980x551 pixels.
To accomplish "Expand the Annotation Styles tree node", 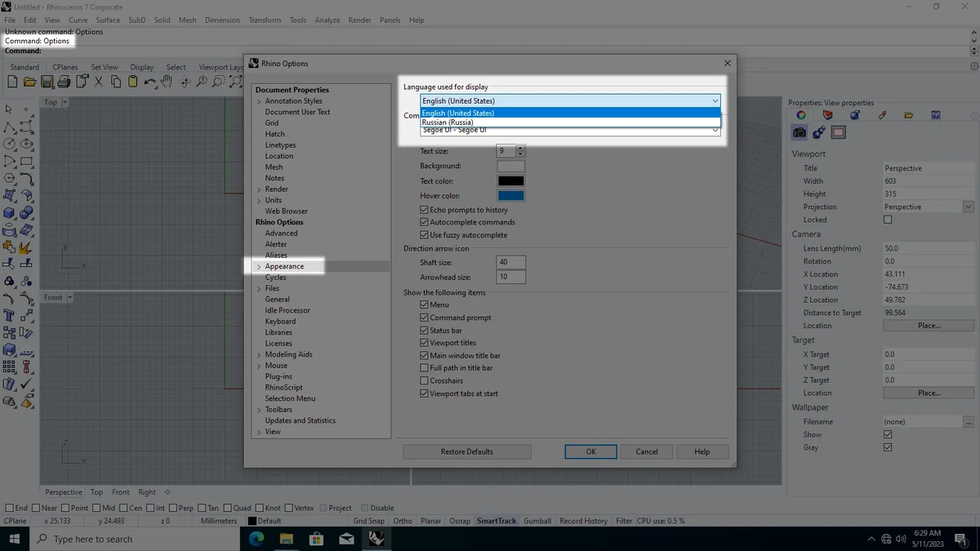I will coord(259,101).
